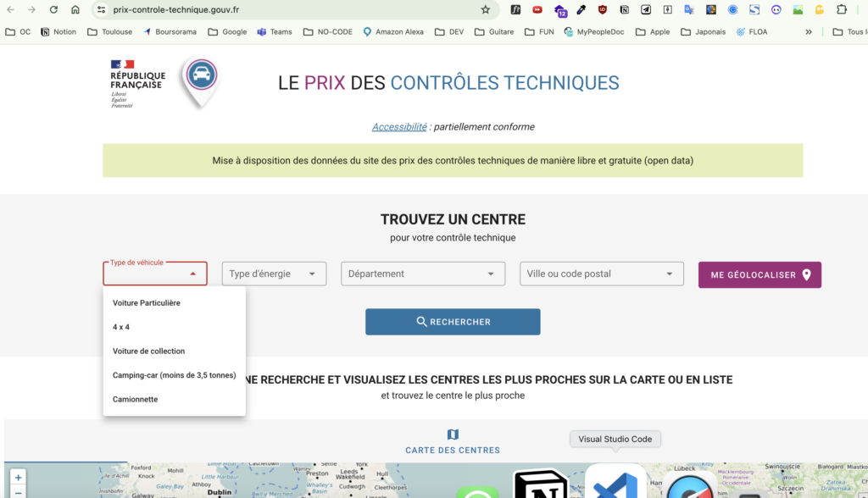Click the car pin site logo
This screenshot has height=498, width=868.
201,81
